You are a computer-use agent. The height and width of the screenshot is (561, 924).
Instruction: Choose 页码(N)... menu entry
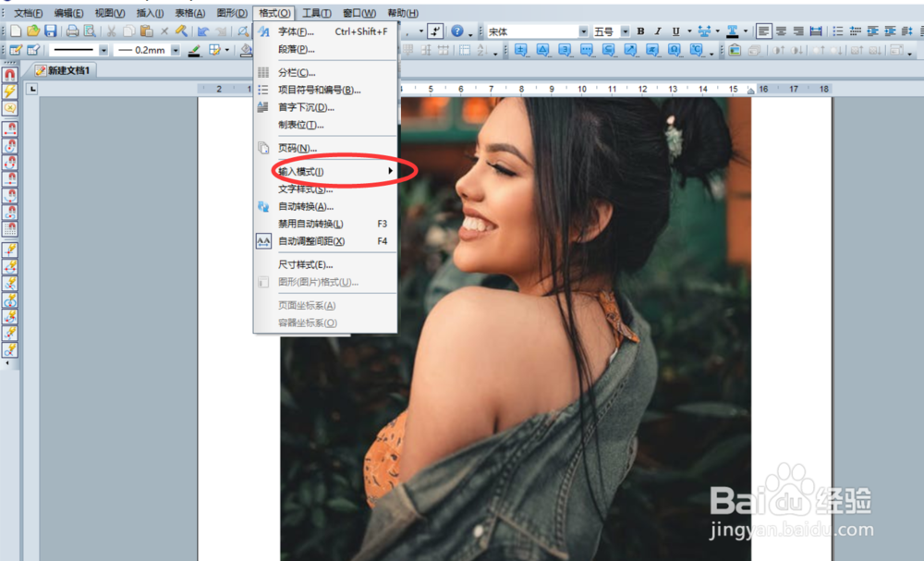(x=325, y=148)
